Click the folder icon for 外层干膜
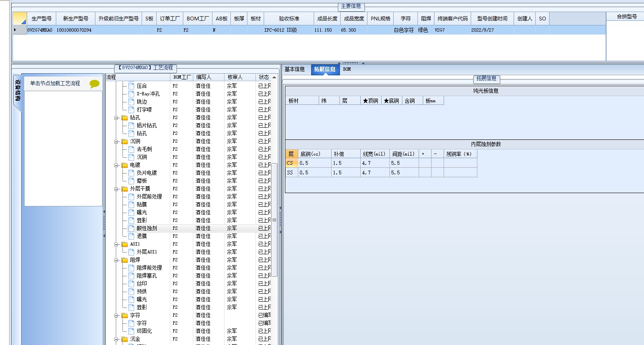 (x=125, y=189)
